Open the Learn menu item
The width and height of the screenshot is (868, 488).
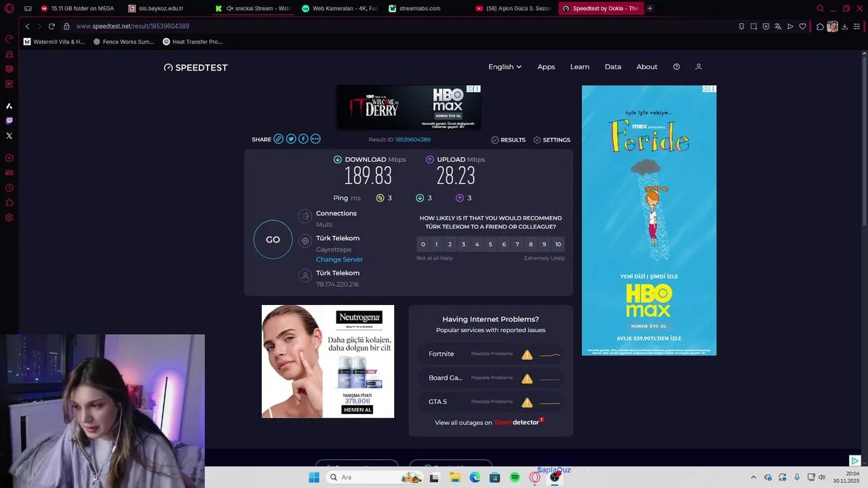tap(580, 67)
